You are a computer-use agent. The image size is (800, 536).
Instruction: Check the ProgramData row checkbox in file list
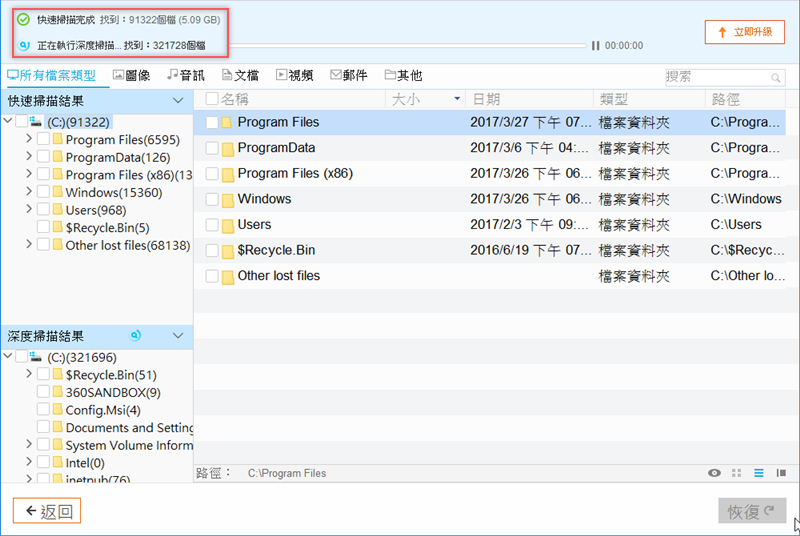point(212,148)
